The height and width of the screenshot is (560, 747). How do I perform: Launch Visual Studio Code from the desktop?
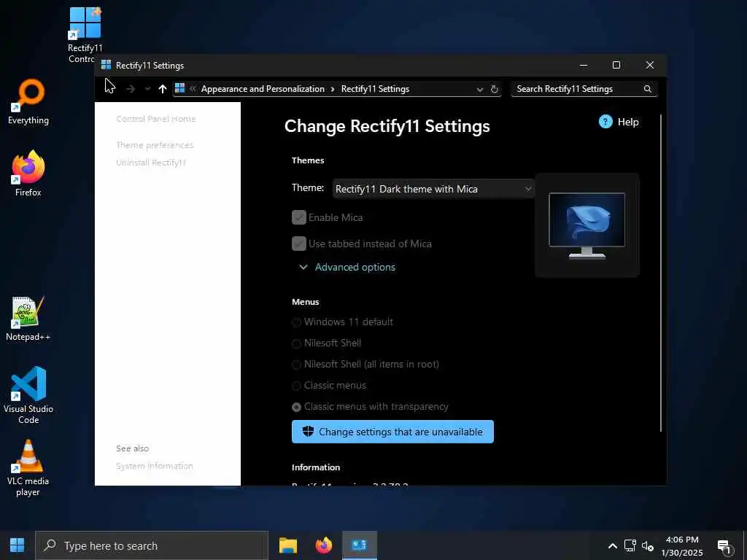(28, 394)
